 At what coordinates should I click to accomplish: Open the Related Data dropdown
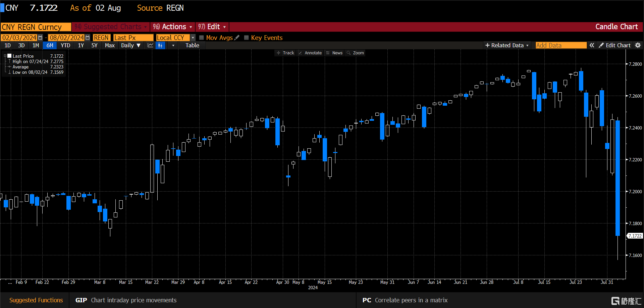[x=507, y=45]
